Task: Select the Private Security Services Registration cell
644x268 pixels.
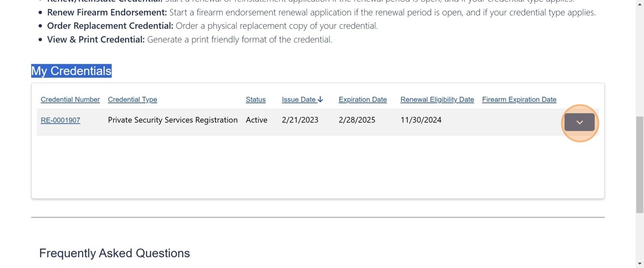Action: [173, 120]
